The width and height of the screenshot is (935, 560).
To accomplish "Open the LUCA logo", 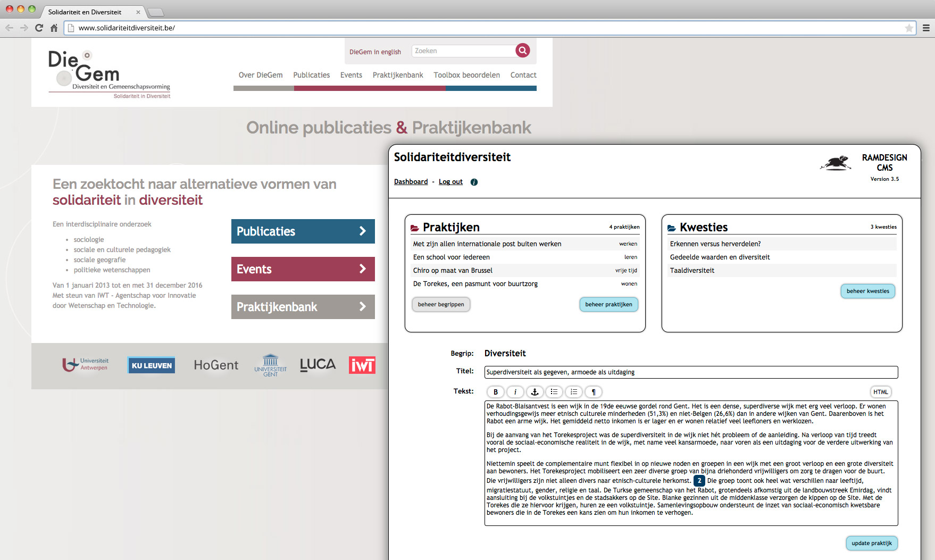I will point(318,365).
